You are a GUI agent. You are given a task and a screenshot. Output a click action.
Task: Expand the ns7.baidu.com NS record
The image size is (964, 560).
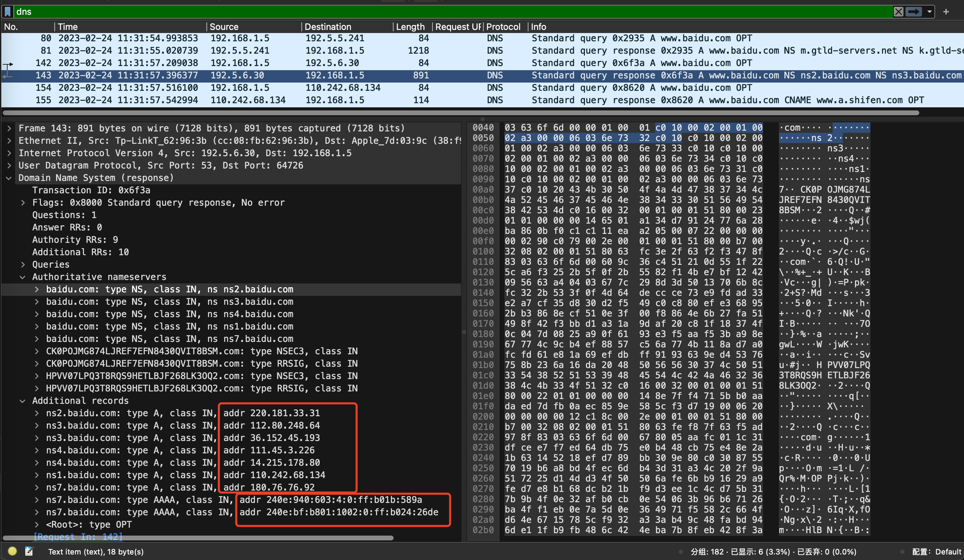pyautogui.click(x=37, y=339)
